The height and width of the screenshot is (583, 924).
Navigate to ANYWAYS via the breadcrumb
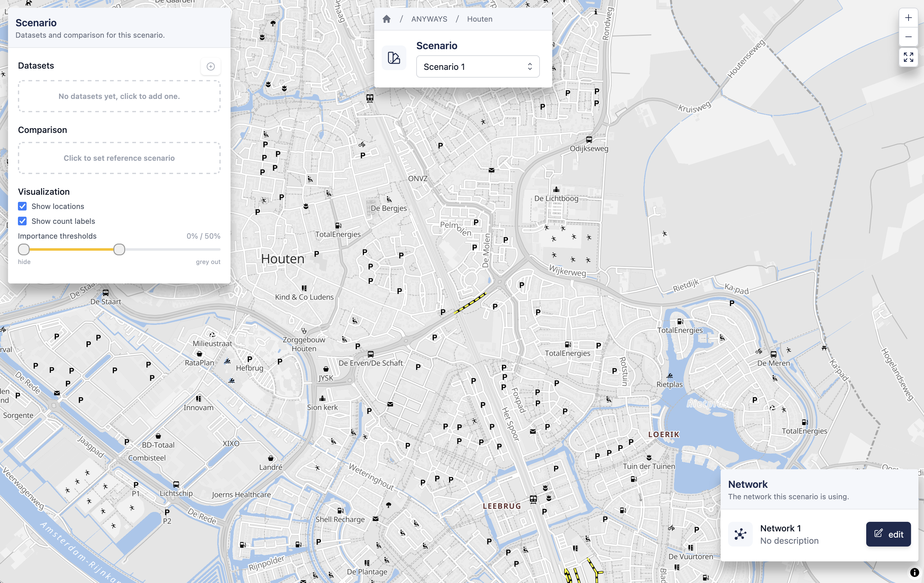429,19
